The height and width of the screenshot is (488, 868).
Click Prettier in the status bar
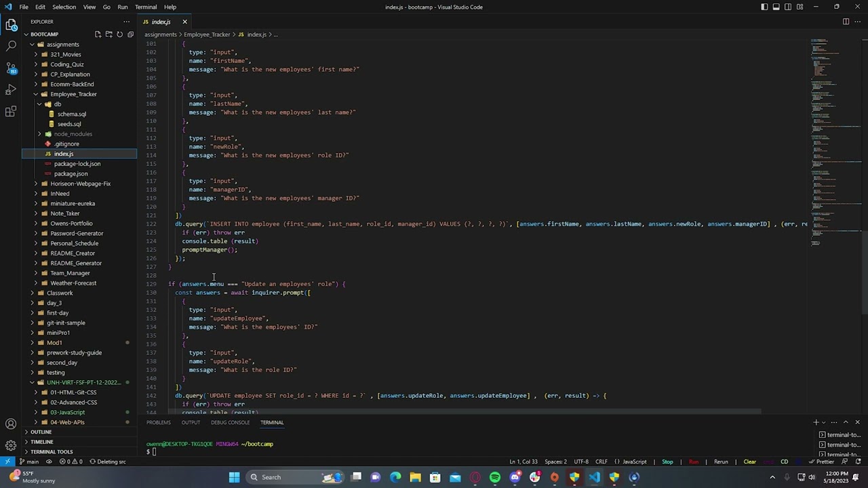pos(821,462)
